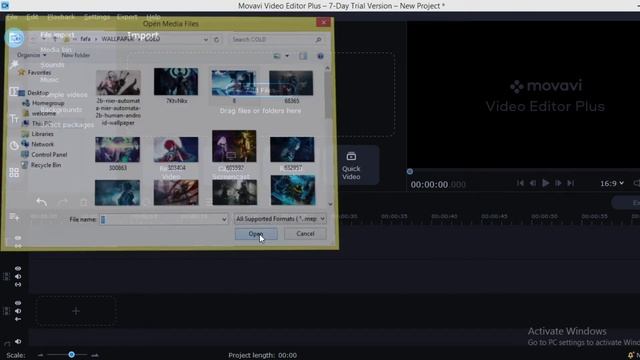640x360 pixels.
Task: Click the WALLPAPER segment in the address path
Action: coord(117,39)
